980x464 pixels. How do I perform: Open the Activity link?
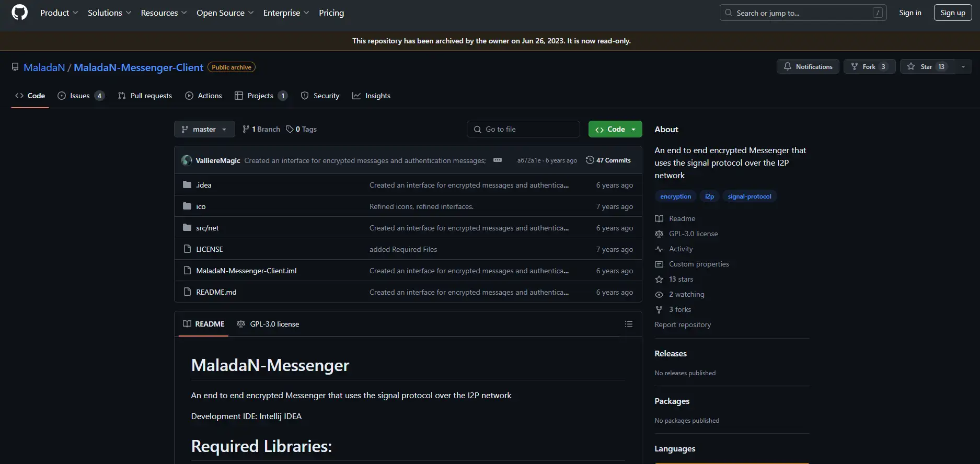[674, 249]
